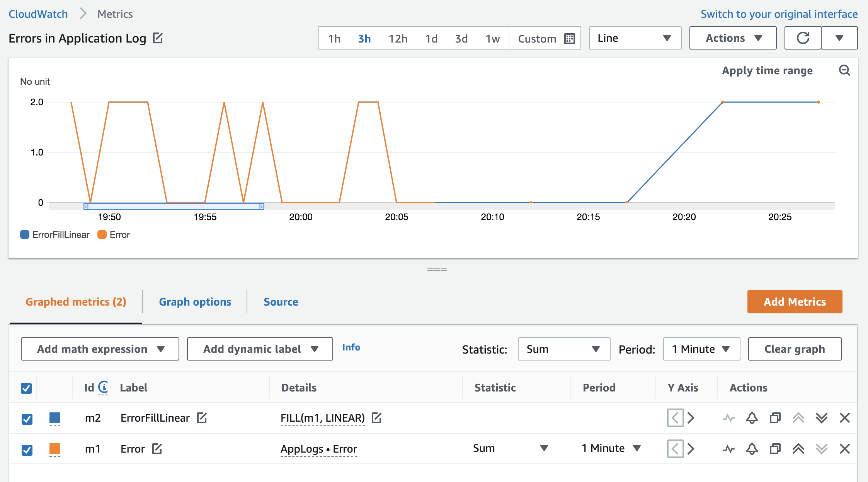Uncheck the ErrorFillLinear metric checkbox
Screen dimensions: 868x482
(27, 419)
